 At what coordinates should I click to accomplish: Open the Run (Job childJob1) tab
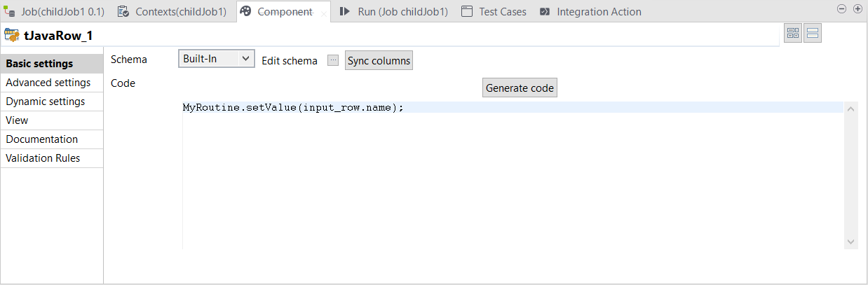[x=394, y=12]
